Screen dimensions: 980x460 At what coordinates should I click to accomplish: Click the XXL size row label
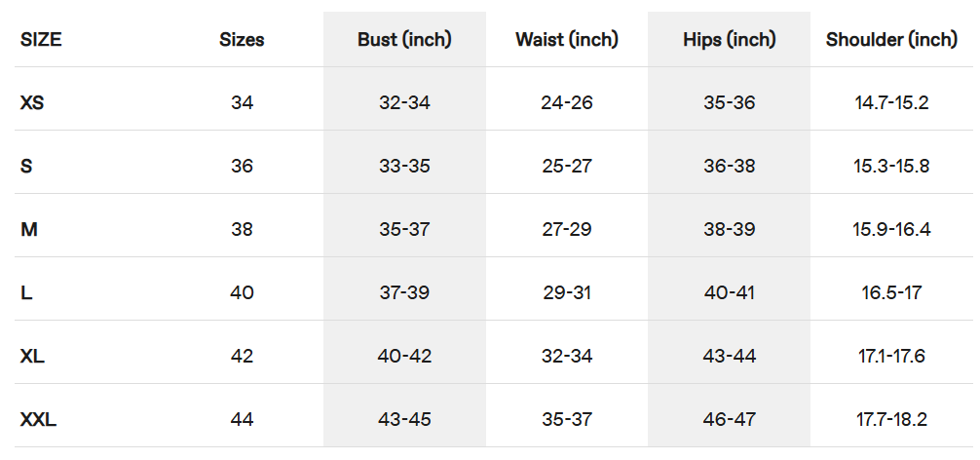click(x=38, y=419)
